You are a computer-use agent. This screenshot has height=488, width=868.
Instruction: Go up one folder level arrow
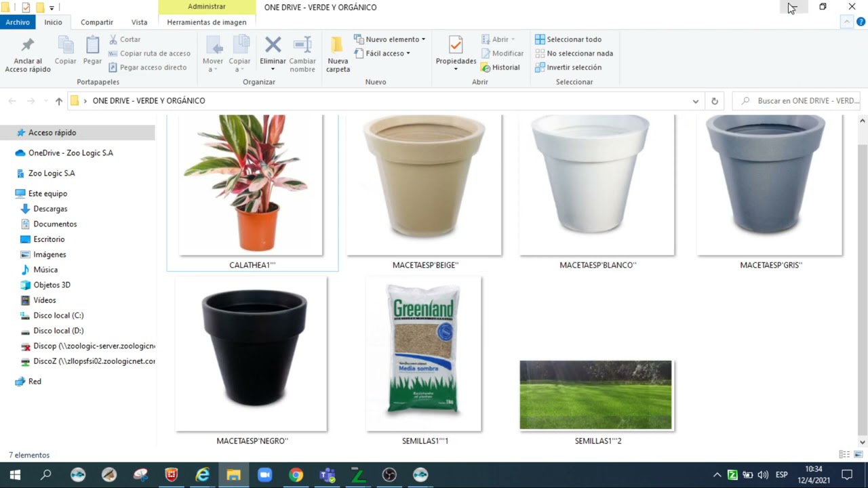pyautogui.click(x=59, y=101)
